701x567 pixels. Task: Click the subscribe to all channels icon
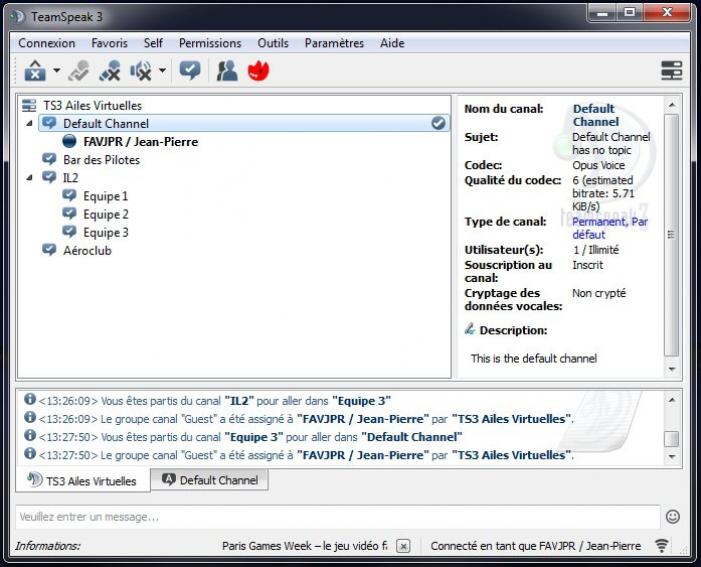pyautogui.click(x=190, y=71)
